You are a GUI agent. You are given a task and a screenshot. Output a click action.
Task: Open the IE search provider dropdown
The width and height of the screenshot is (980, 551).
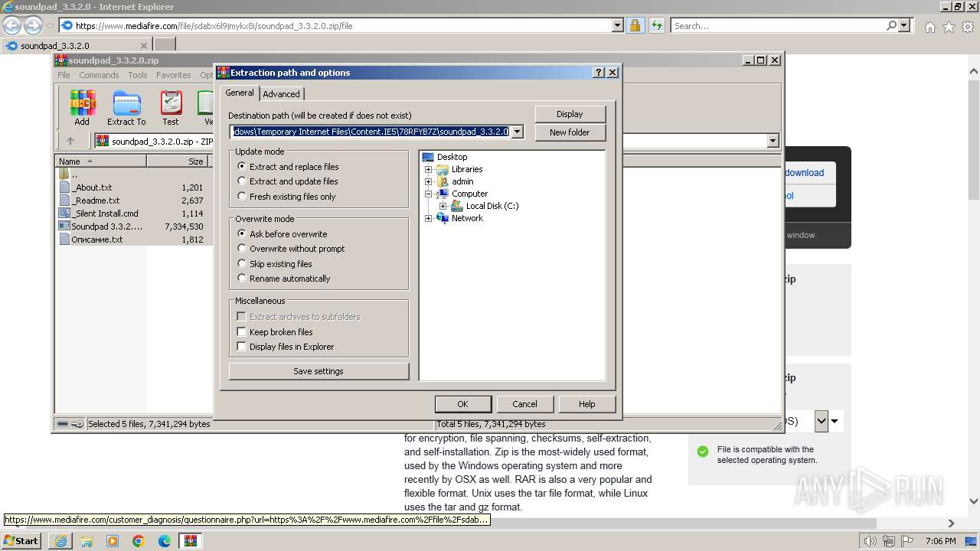tap(905, 25)
